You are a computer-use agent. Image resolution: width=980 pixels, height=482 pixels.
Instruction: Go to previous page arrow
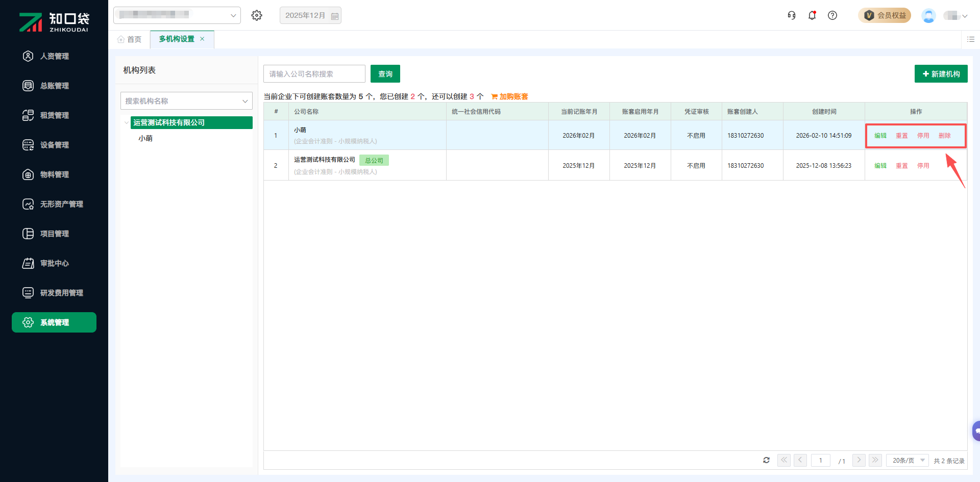[800, 460]
